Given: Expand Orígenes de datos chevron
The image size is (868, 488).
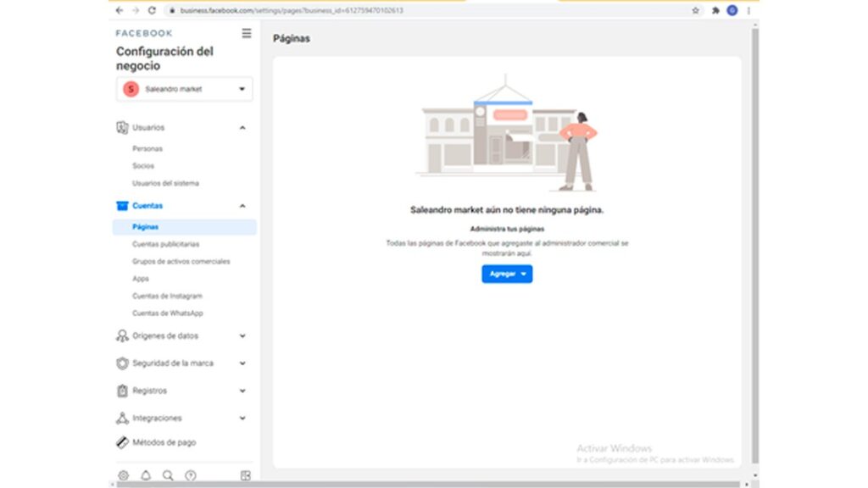Looking at the screenshot, I should pyautogui.click(x=242, y=335).
